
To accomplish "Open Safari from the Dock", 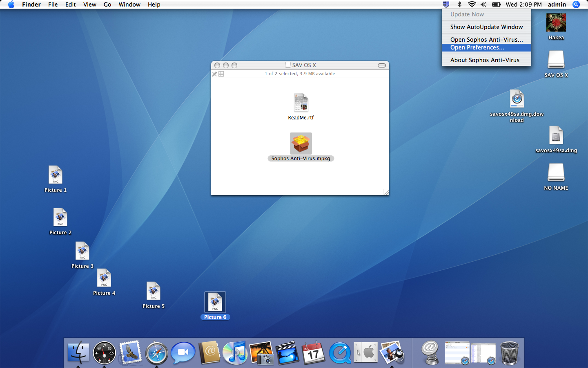I will (156, 353).
